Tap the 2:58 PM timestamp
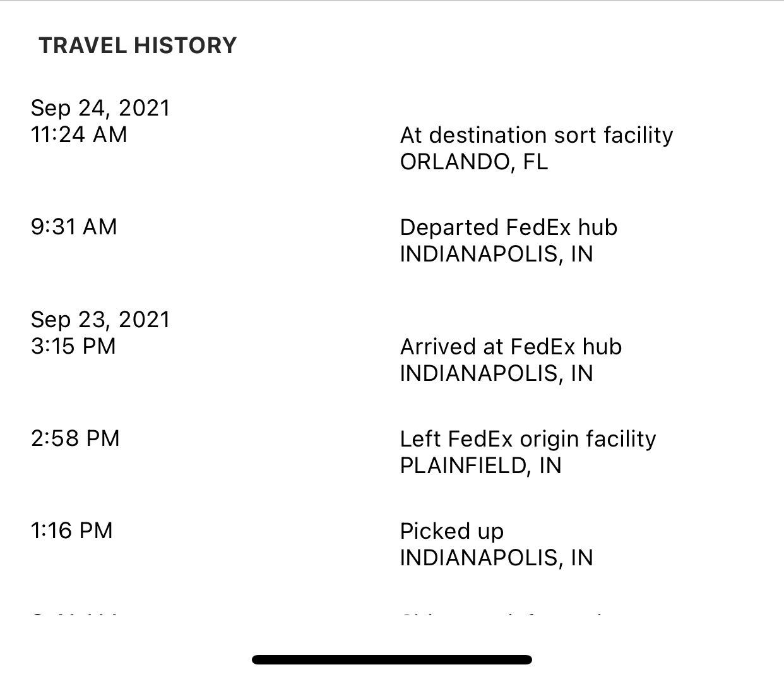Image resolution: width=784 pixels, height=679 pixels. coord(75,438)
